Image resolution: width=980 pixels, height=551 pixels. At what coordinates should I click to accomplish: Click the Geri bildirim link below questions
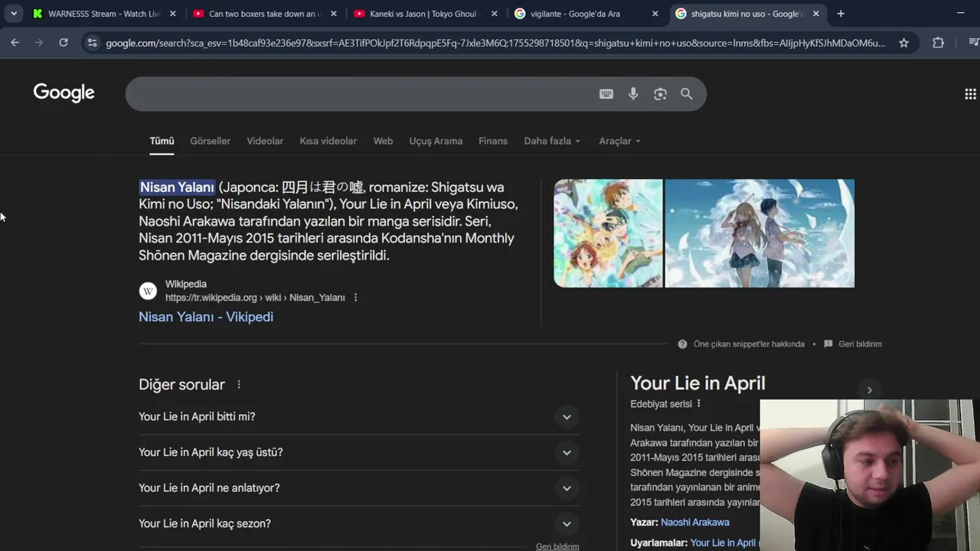click(557, 546)
